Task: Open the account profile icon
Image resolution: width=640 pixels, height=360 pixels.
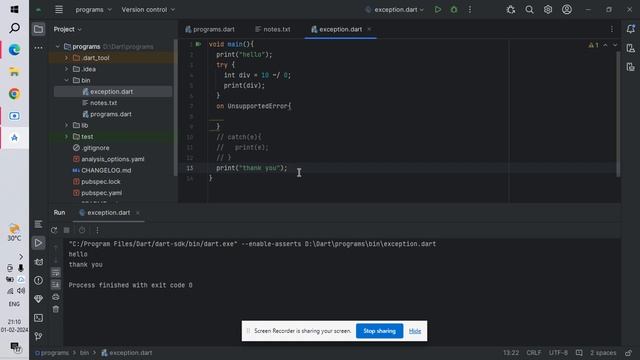Action: (567, 9)
